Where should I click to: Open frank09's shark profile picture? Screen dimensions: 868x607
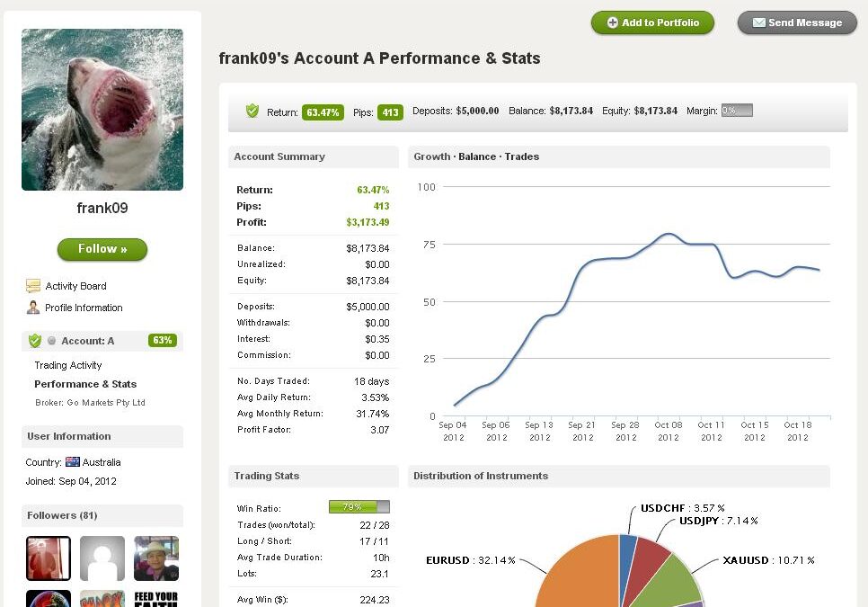point(102,110)
